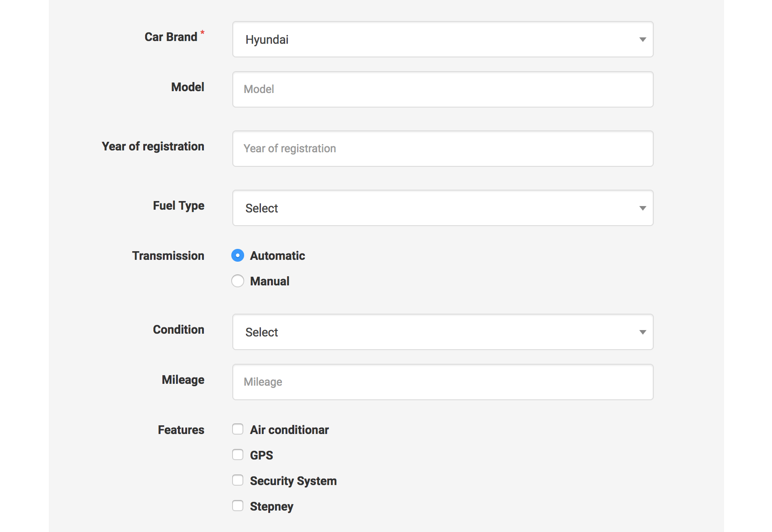
Task: Click the Automatic transmission label text
Action: click(x=277, y=256)
